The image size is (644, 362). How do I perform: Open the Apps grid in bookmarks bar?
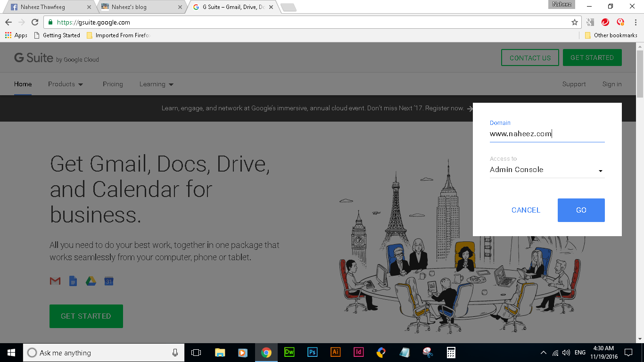[x=16, y=35]
